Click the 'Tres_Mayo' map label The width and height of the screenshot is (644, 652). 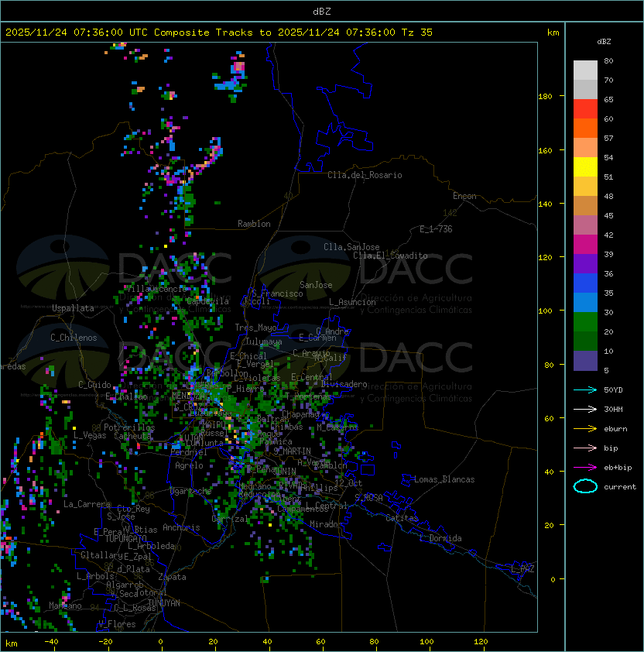255,328
